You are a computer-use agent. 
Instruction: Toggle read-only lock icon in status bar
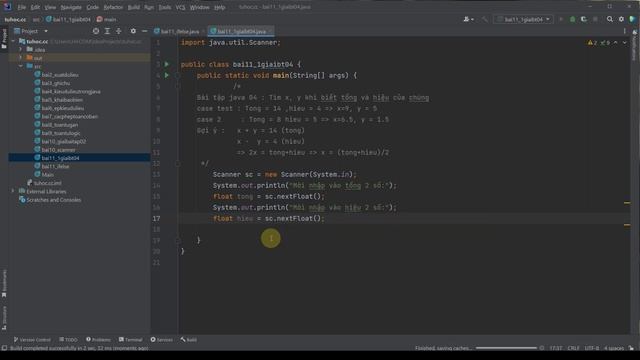point(631,348)
